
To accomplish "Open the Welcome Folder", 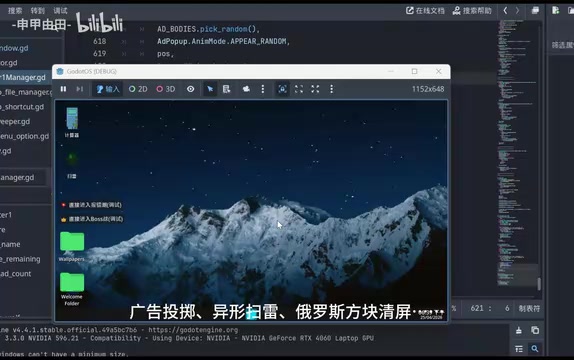I will pyautogui.click(x=72, y=289).
